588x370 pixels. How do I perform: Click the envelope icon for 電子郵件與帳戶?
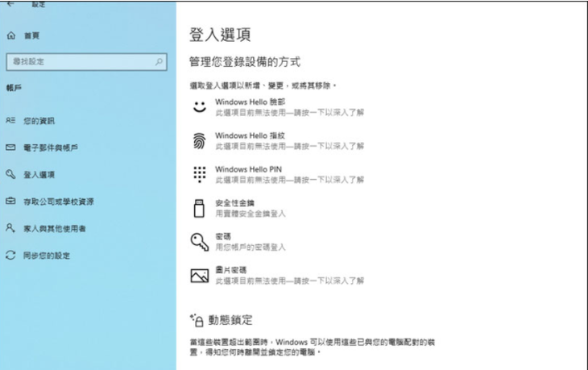(10, 148)
